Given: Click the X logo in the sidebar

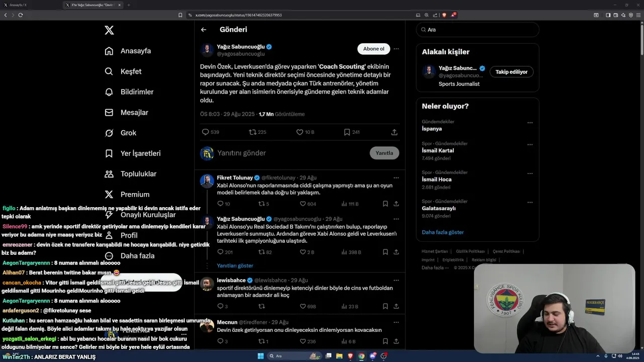Looking at the screenshot, I should pos(109,30).
